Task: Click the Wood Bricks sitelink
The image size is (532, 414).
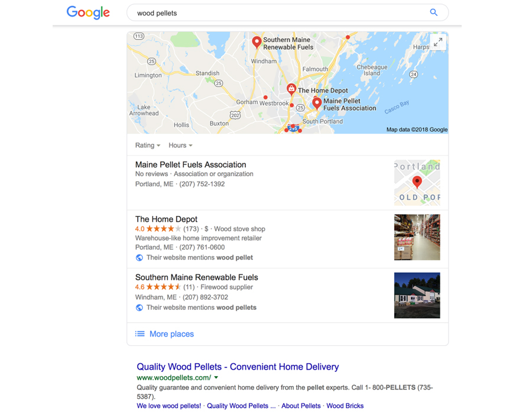Action: pos(345,406)
